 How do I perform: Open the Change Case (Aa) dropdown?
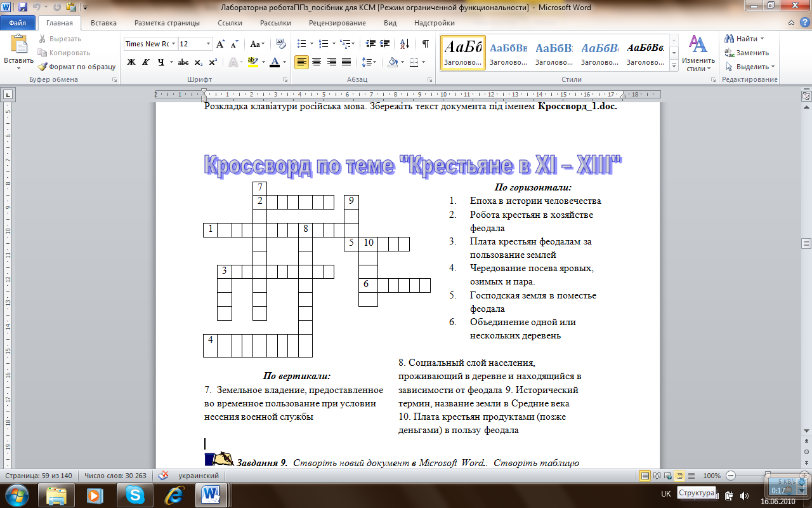(258, 44)
